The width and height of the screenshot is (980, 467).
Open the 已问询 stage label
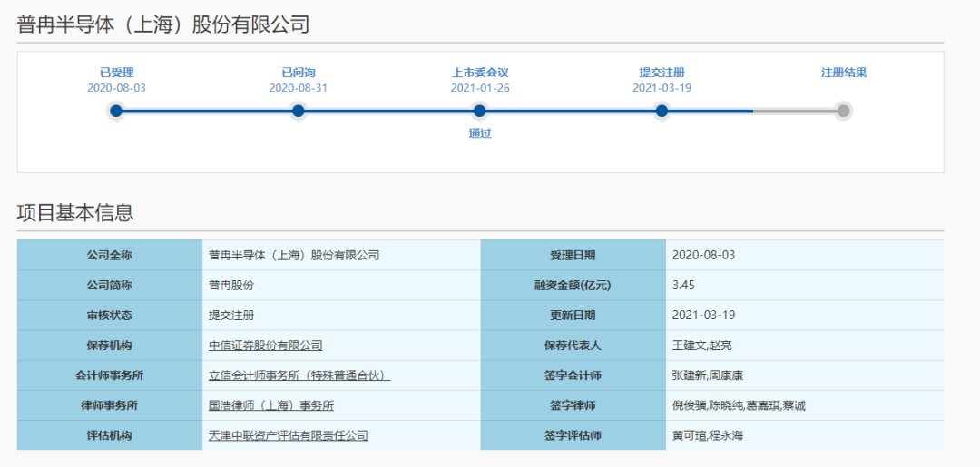click(299, 73)
